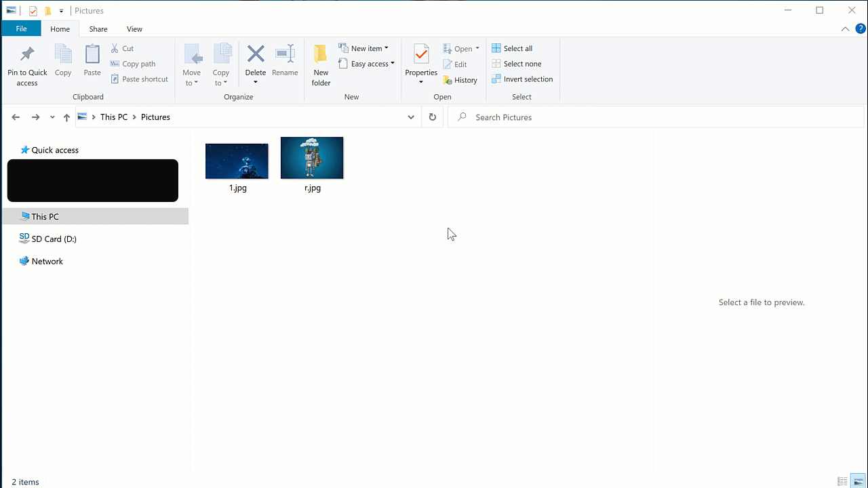Viewport: 868px width, 488px height.
Task: Expand the Properties dropdown arrow
Action: tap(421, 83)
